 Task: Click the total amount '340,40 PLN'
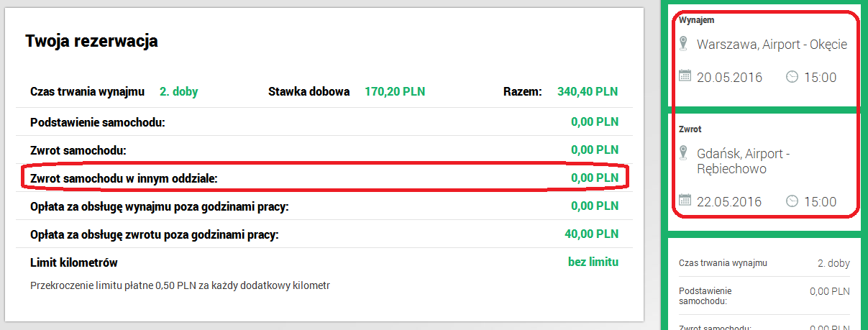point(588,92)
